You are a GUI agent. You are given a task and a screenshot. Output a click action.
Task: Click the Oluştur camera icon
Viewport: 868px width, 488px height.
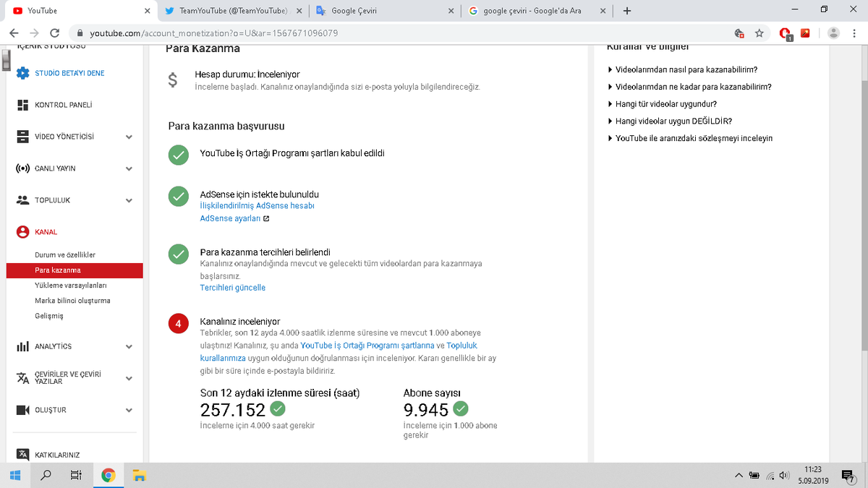pos(22,410)
